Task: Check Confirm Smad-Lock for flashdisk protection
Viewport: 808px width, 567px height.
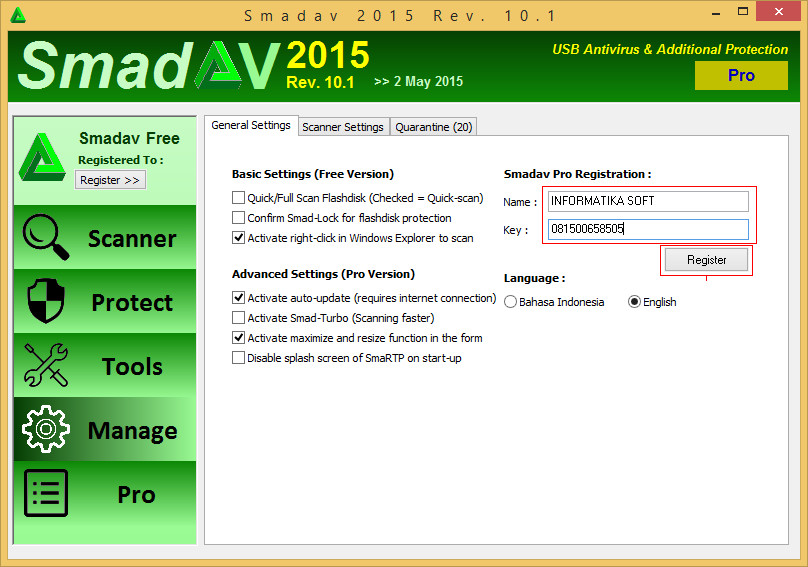Action: point(238,218)
